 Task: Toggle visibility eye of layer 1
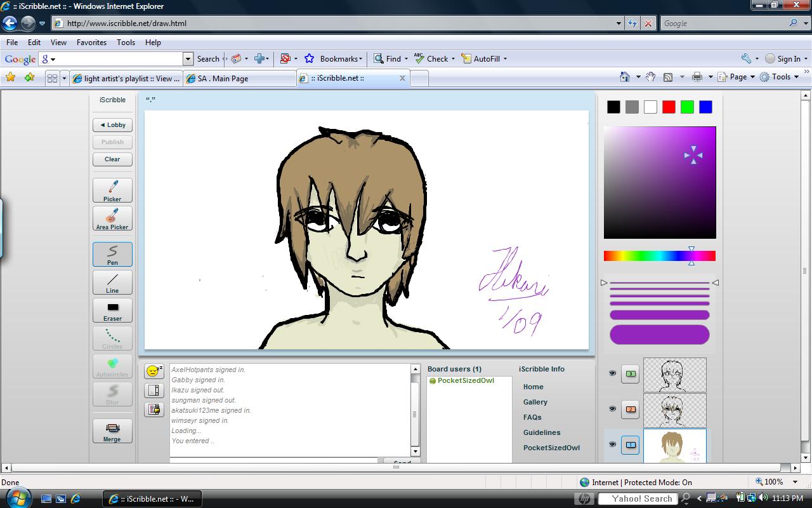pyautogui.click(x=612, y=444)
